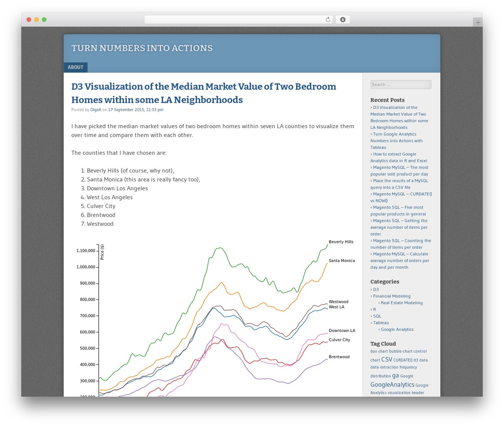
Task: Open Magento SQL average items per order post
Action: pos(399,227)
